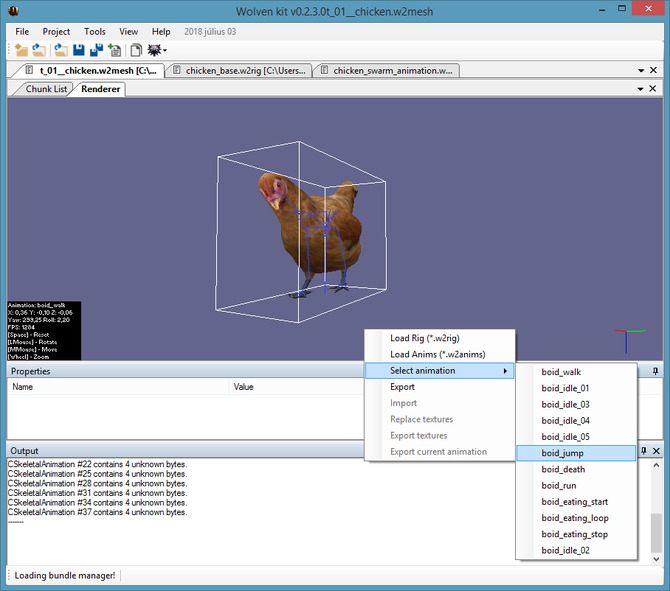670x591 pixels.
Task: Click the 'CSkeletalAnimation #22' output line
Action: click(x=97, y=464)
